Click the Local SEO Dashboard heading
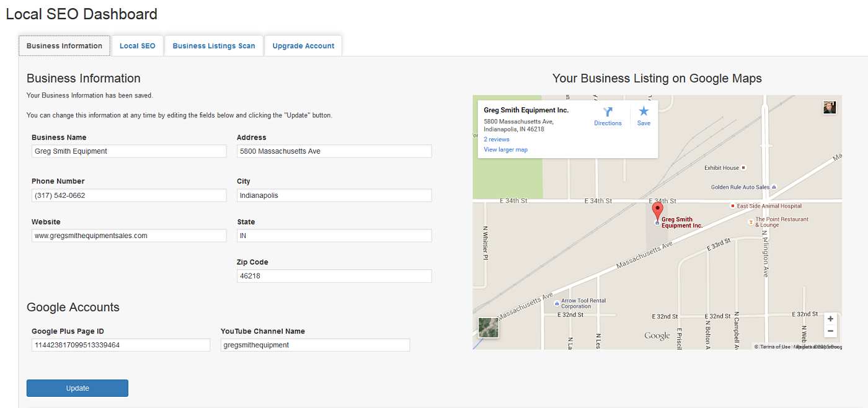Image resolution: width=868 pixels, height=408 pixels. (x=82, y=14)
